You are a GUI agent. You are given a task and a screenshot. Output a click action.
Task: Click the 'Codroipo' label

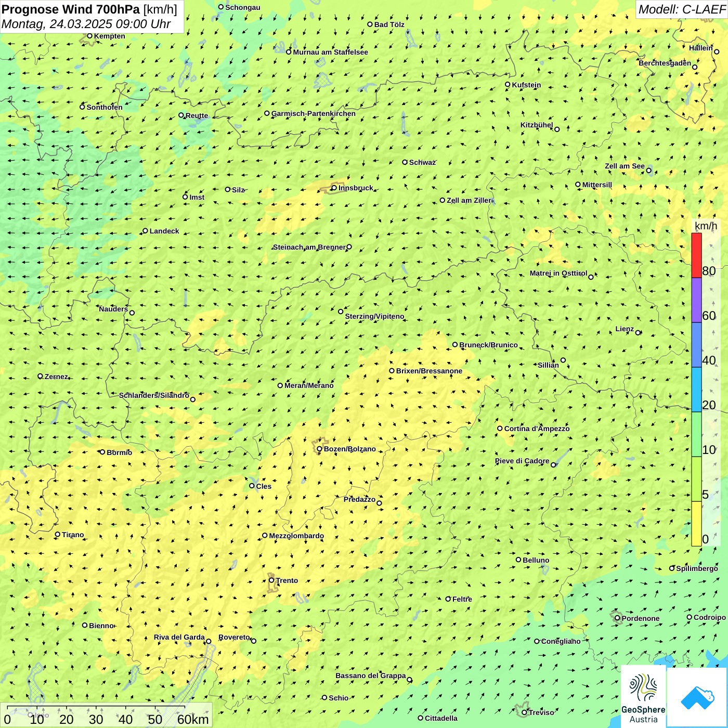710,617
